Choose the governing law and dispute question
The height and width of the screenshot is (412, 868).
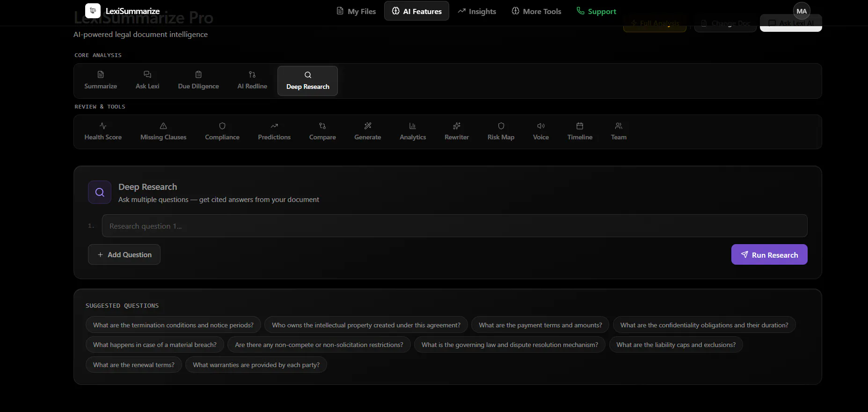click(x=510, y=345)
